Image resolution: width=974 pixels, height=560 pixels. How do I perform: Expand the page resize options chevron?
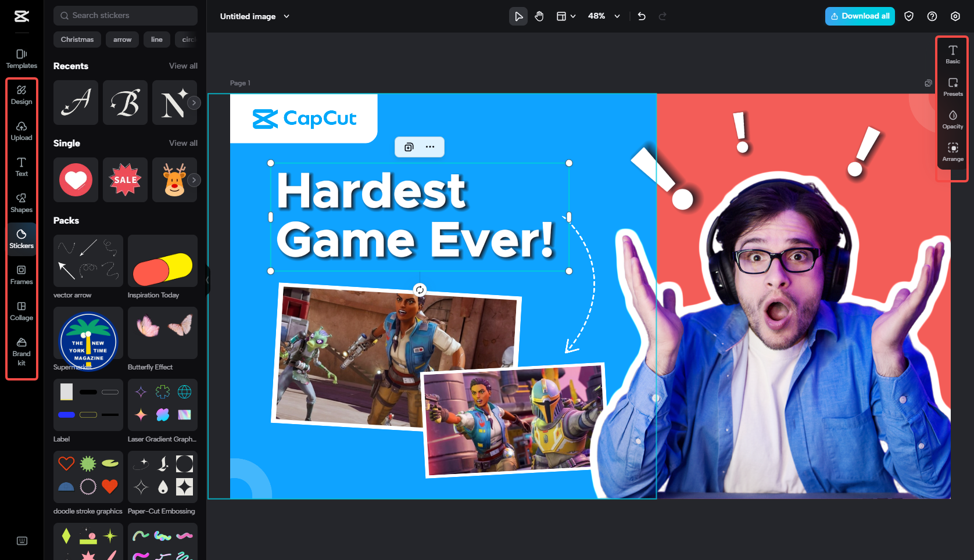point(573,16)
